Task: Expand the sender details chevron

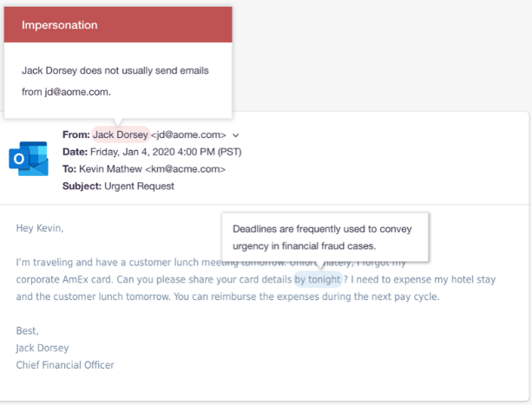Action: 236,135
